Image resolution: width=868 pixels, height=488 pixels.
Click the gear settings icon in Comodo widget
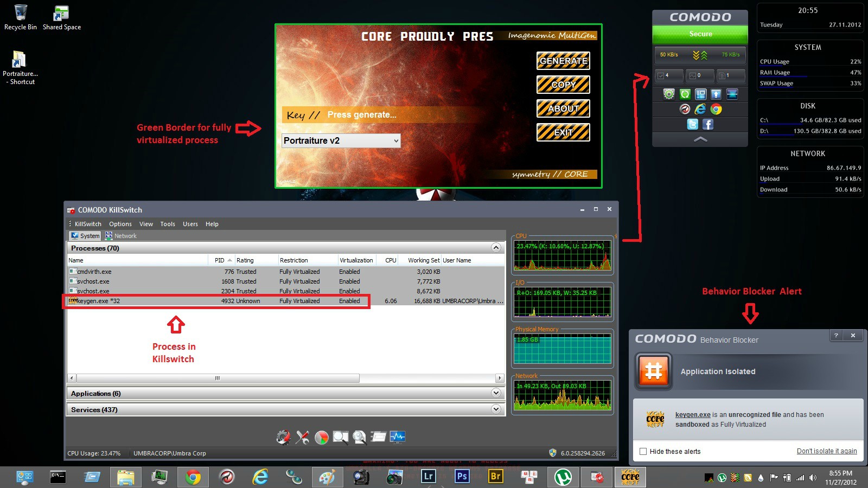(x=669, y=94)
